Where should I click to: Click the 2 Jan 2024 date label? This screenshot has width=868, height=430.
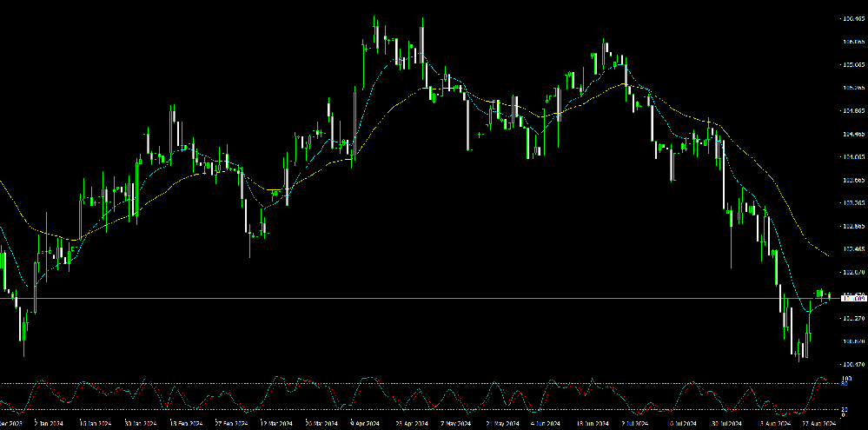click(49, 424)
